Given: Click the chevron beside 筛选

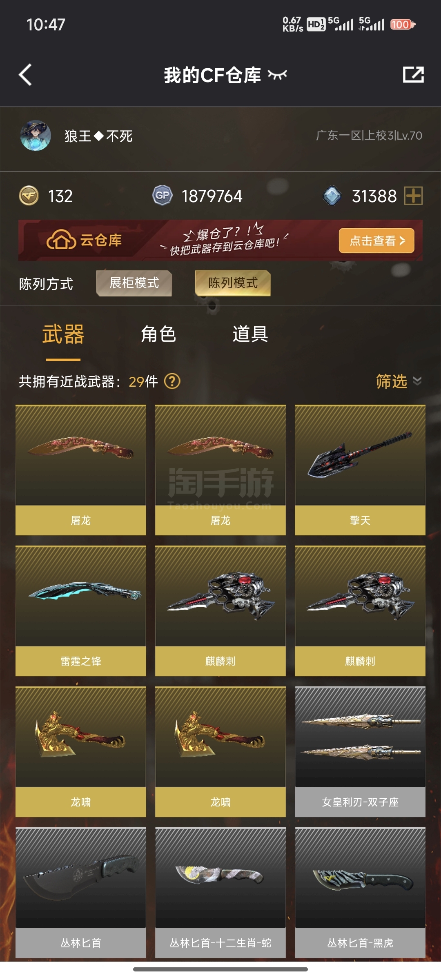Looking at the screenshot, I should [x=417, y=381].
